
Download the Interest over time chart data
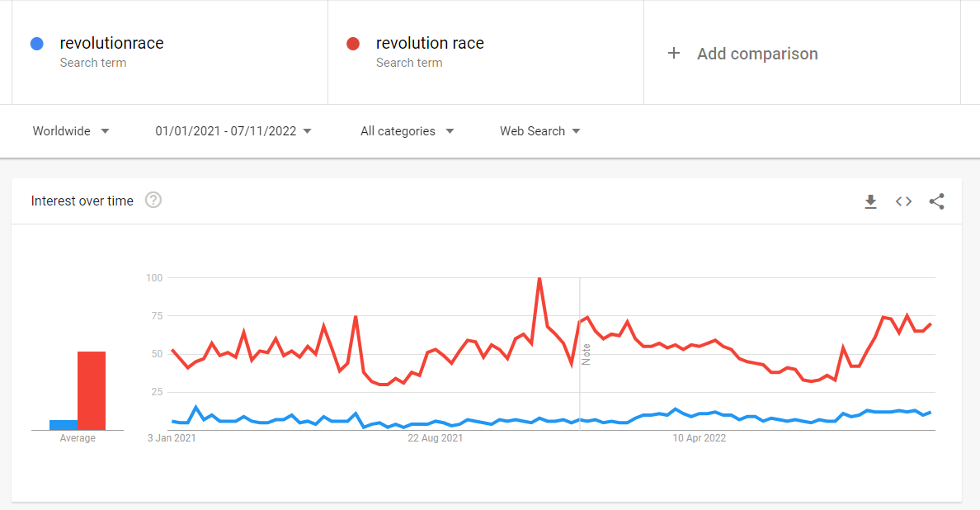coord(870,201)
